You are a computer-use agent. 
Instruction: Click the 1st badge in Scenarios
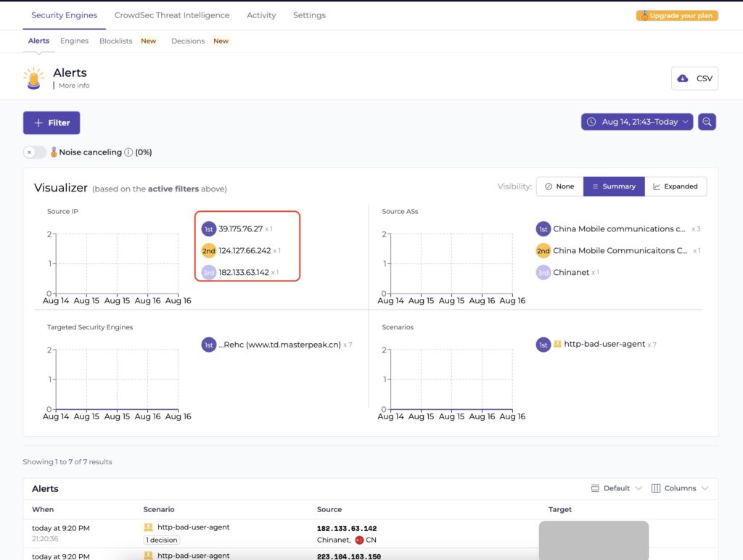coord(543,345)
